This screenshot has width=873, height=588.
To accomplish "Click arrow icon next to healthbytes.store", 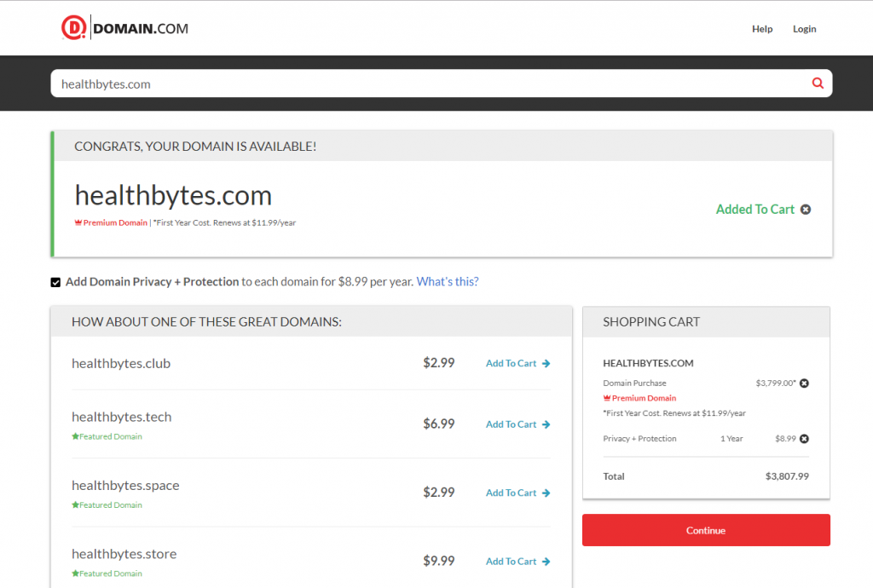I will (546, 562).
